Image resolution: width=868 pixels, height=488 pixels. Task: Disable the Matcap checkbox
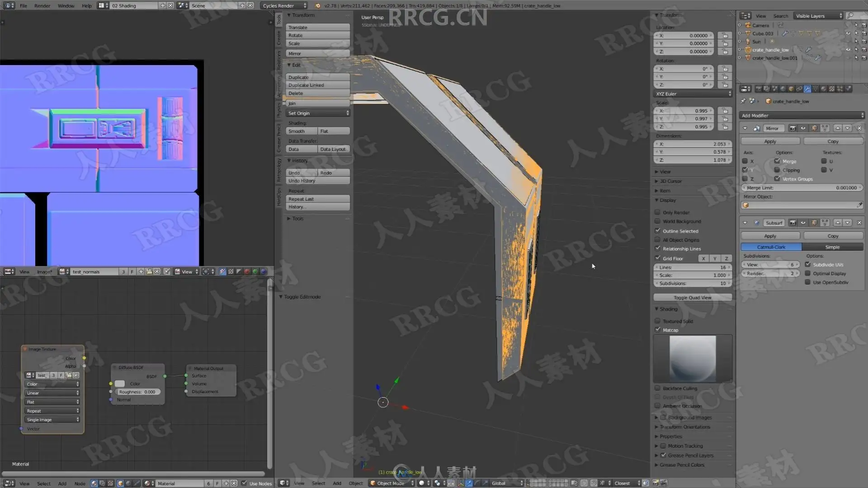click(658, 330)
